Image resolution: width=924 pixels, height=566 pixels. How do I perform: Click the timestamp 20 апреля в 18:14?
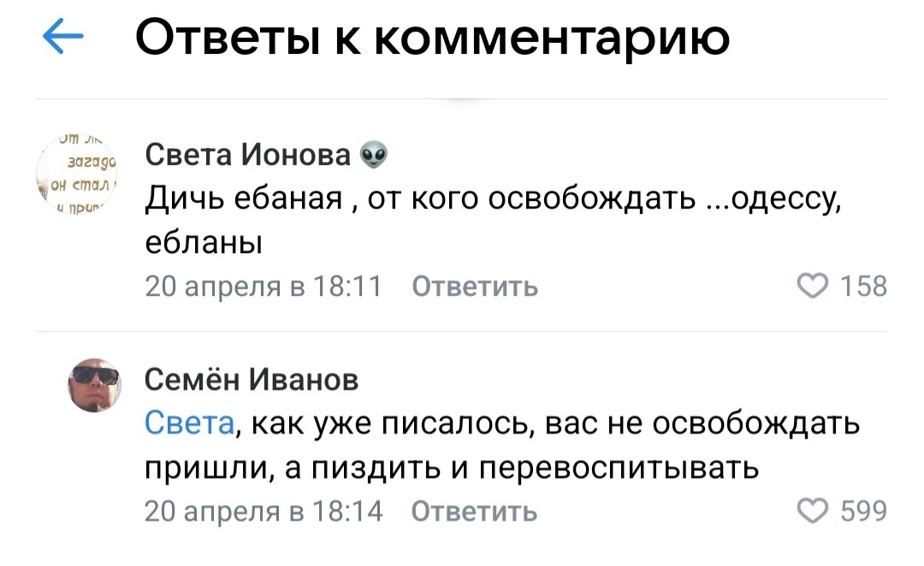point(264,511)
